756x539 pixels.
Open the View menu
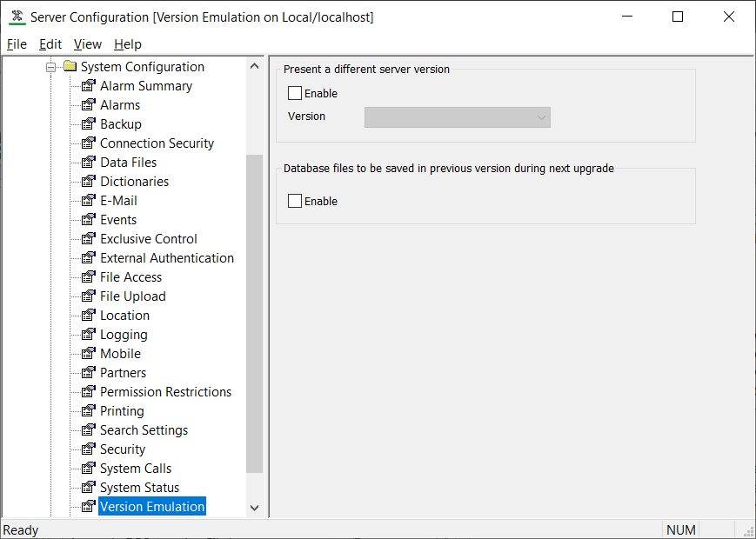pos(87,44)
